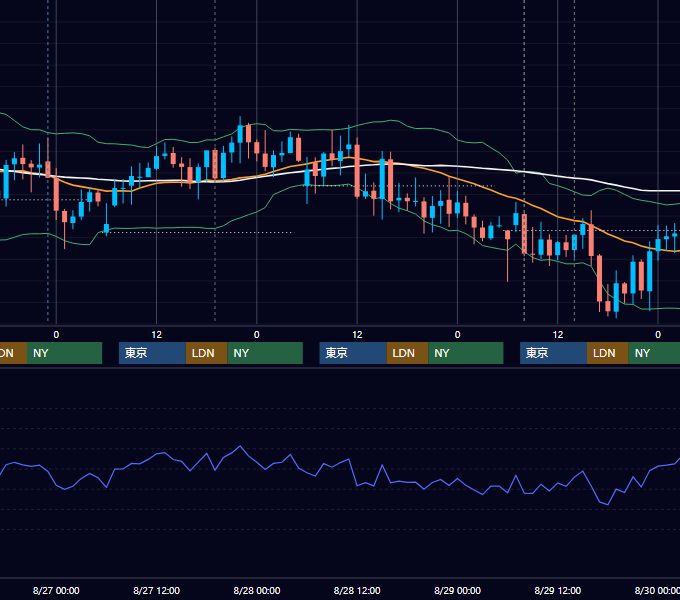Click the 8/29 12:00 time axis label

pyautogui.click(x=558, y=590)
